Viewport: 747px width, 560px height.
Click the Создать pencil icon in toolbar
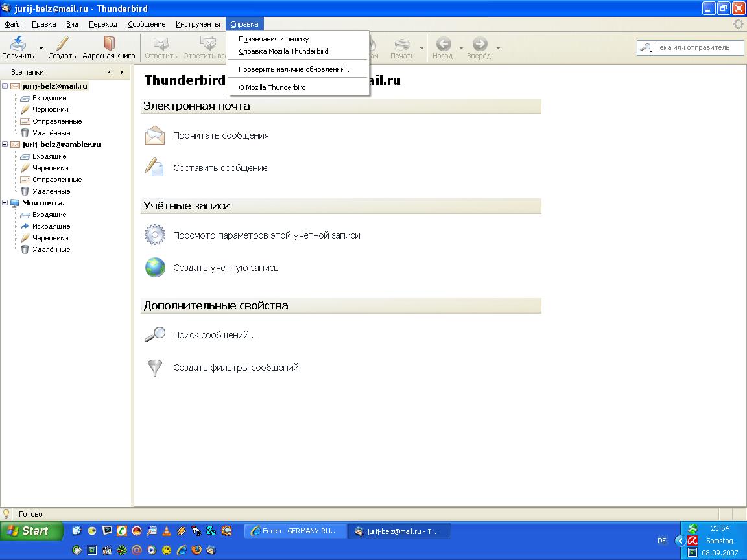click(x=62, y=43)
